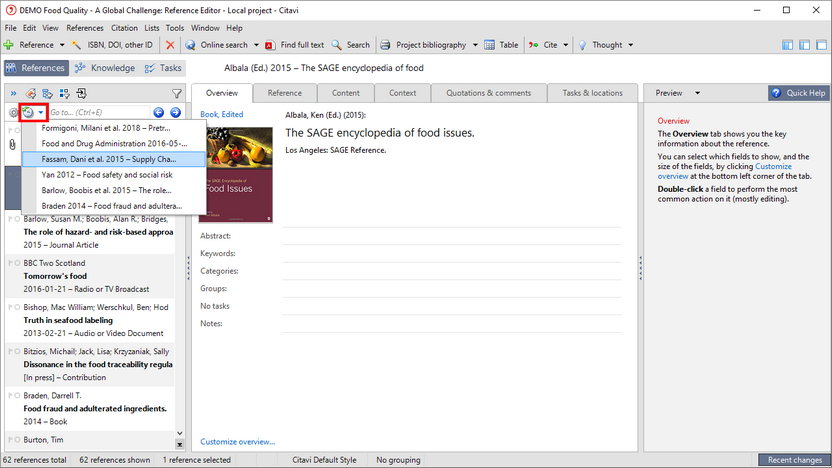The image size is (832, 468).
Task: Select the Tomorrow's food reference
Action: [90, 276]
